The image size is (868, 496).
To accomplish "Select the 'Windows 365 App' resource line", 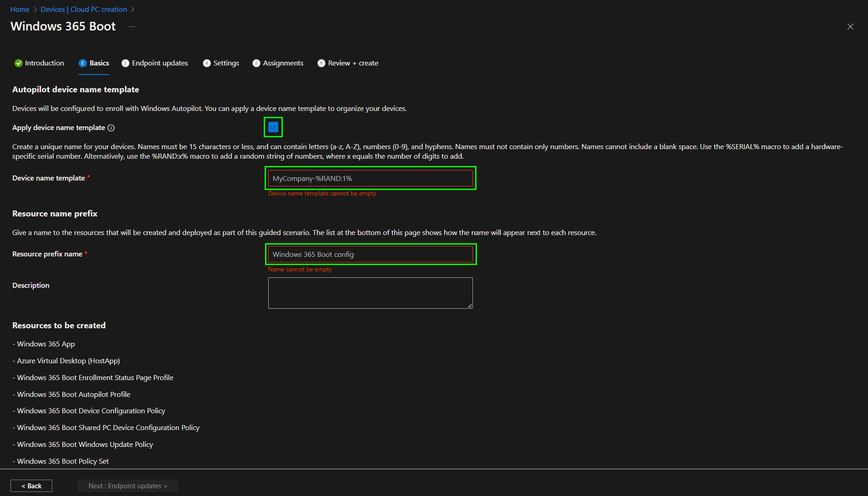I will (x=44, y=344).
